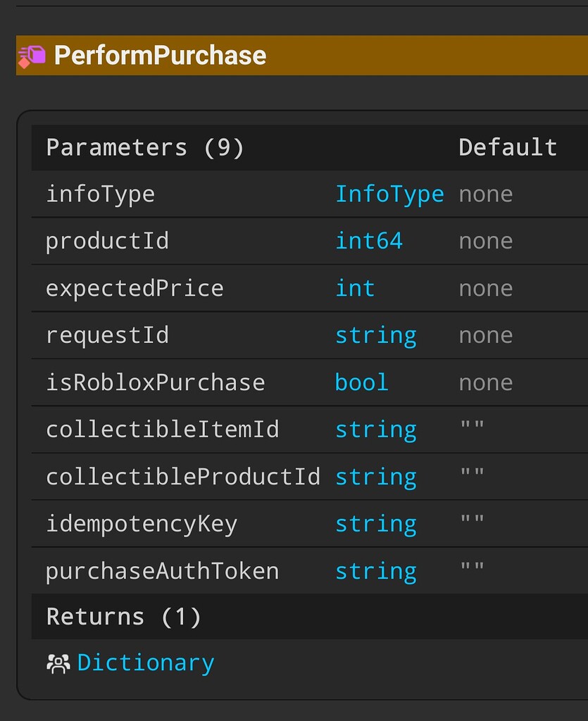This screenshot has width=588, height=721.
Task: Open the string type link for purchaseAuthToken
Action: (x=375, y=571)
